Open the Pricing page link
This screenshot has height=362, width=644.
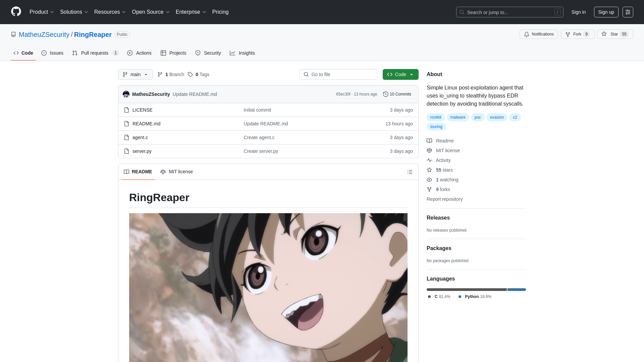(220, 12)
